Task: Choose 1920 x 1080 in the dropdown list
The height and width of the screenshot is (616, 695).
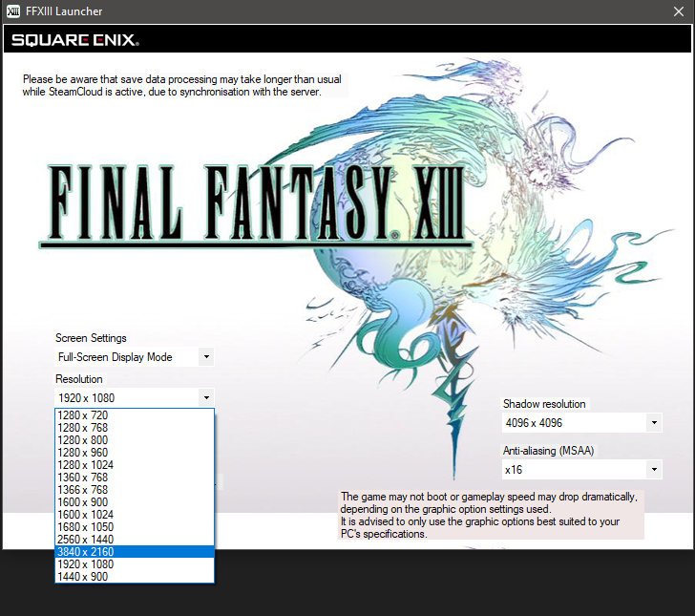Action: click(x=135, y=564)
